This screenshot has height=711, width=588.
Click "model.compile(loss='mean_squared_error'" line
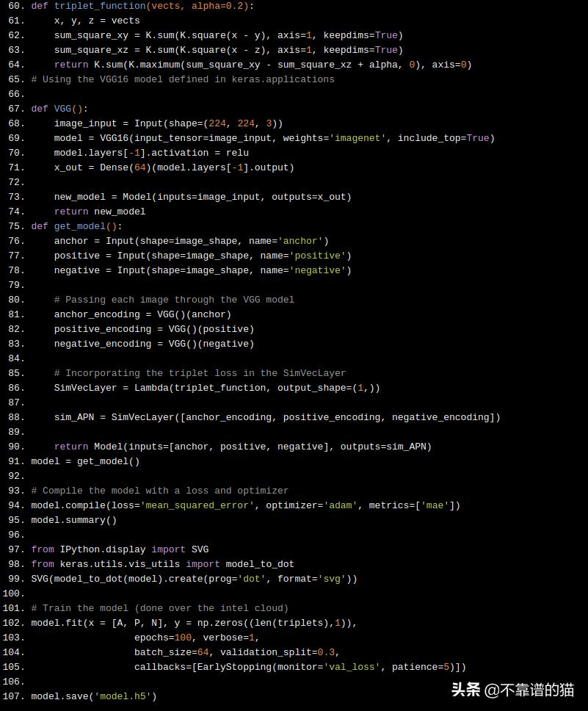[246, 505]
